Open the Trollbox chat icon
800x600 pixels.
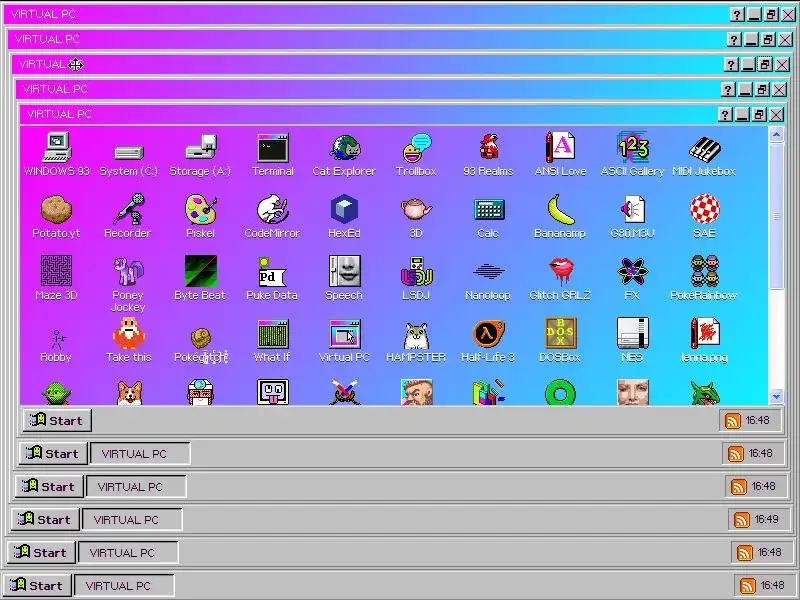point(416,147)
